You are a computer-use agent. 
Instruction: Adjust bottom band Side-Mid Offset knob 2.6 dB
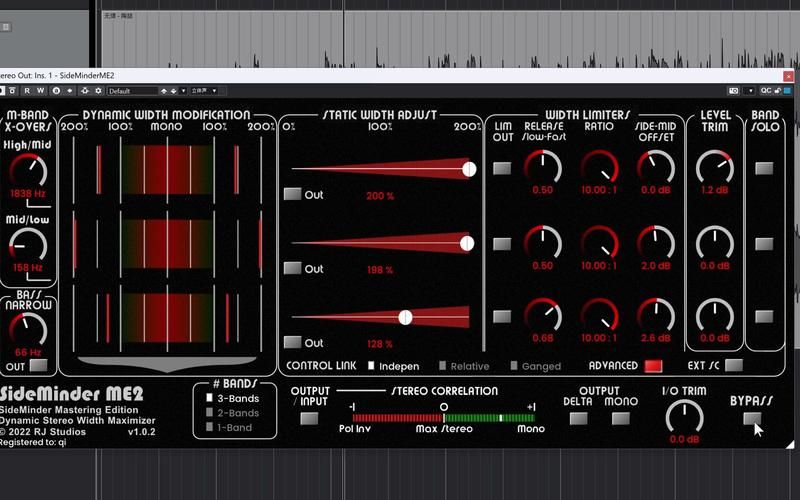click(x=656, y=315)
